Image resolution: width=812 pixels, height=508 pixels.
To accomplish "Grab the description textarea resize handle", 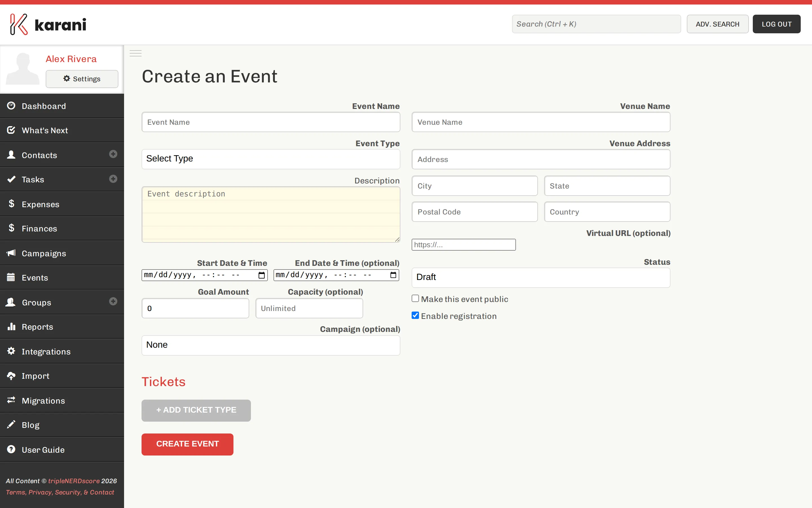I will click(x=397, y=240).
